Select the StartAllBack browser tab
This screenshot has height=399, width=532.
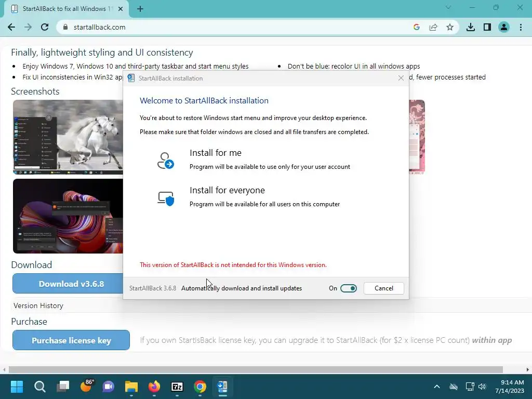tap(66, 9)
